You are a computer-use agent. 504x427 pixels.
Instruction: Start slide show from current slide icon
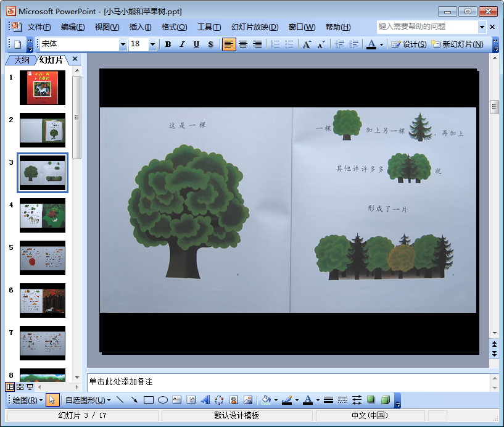click(30, 387)
